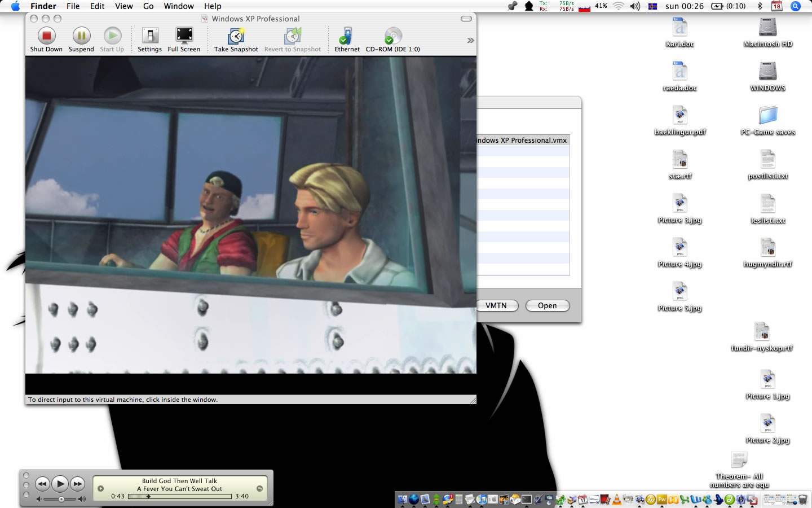812x508 pixels.
Task: Open the Help menu
Action: point(213,6)
